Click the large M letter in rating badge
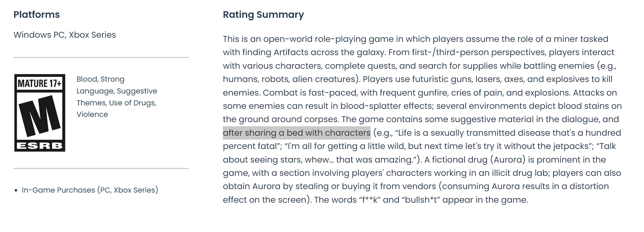The image size is (644, 232). (39, 116)
